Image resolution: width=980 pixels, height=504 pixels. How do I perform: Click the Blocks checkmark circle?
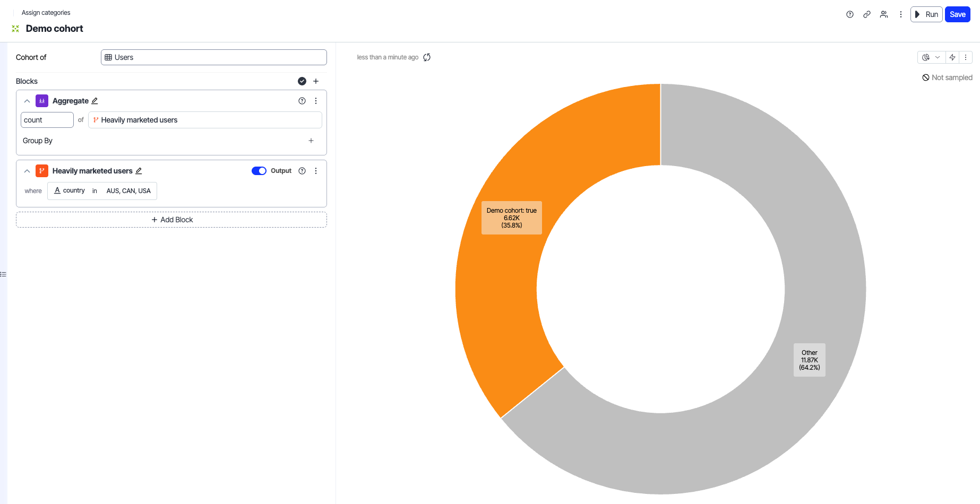(302, 81)
